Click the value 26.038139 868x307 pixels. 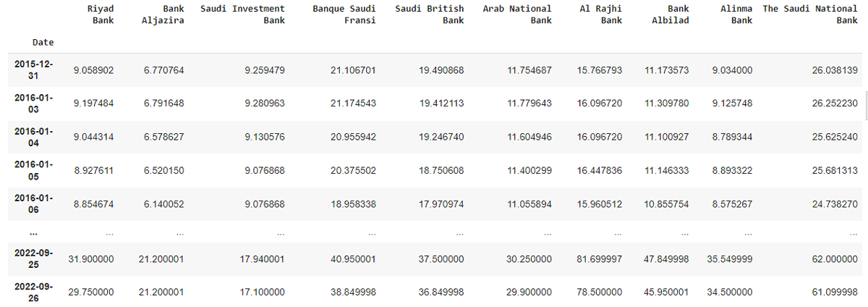click(835, 70)
